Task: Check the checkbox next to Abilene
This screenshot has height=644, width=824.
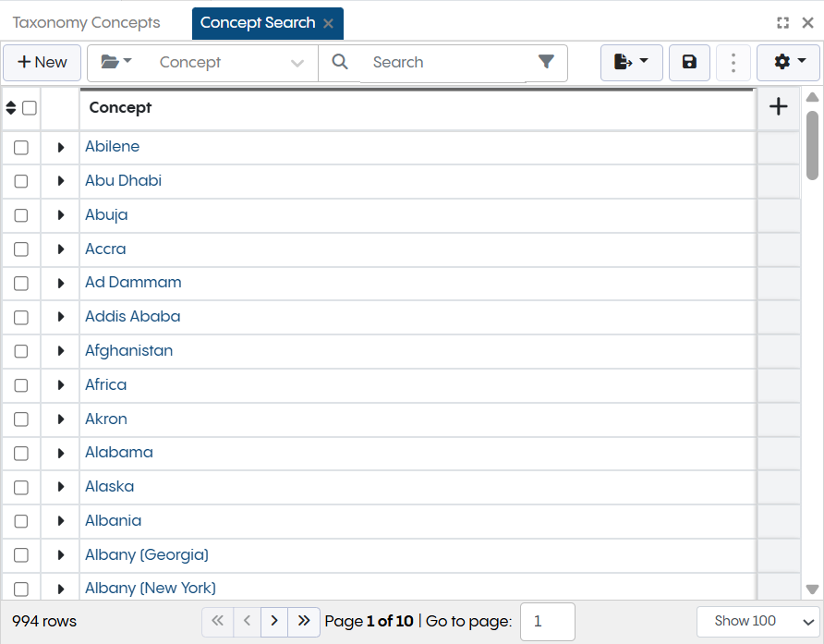Action: [x=20, y=147]
